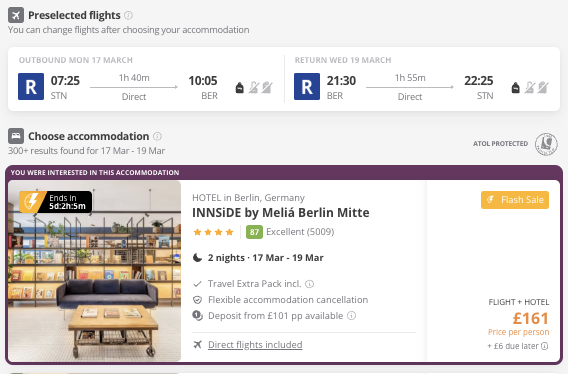Click the Flash Sale badge
Screen dimensions: 568x374
515,200
